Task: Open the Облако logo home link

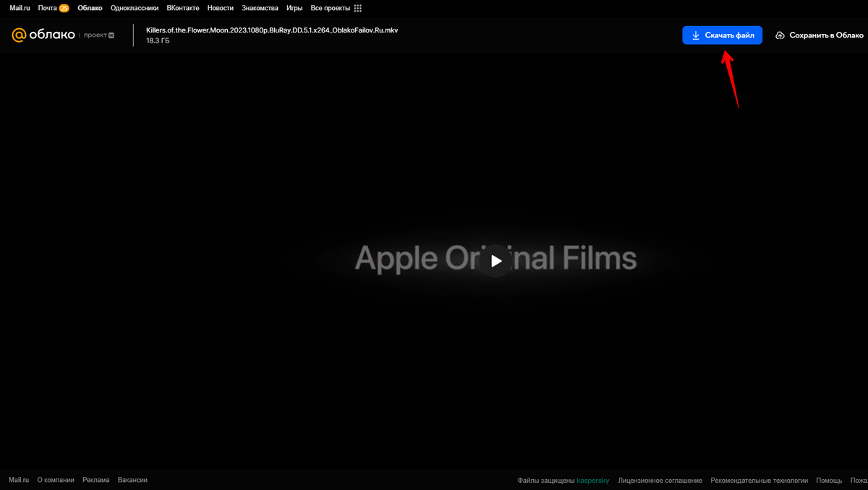Action: click(43, 35)
